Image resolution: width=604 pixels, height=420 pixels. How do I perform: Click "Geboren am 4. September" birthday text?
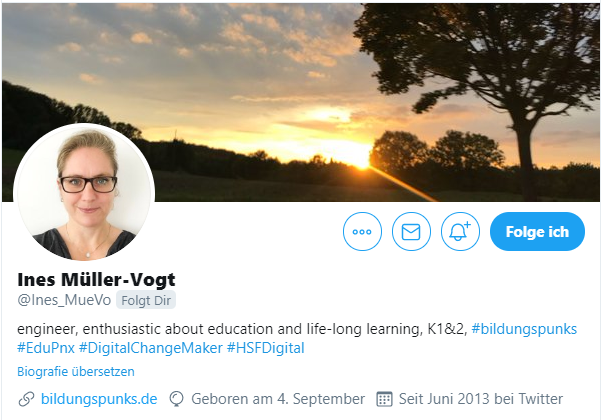[x=278, y=399]
